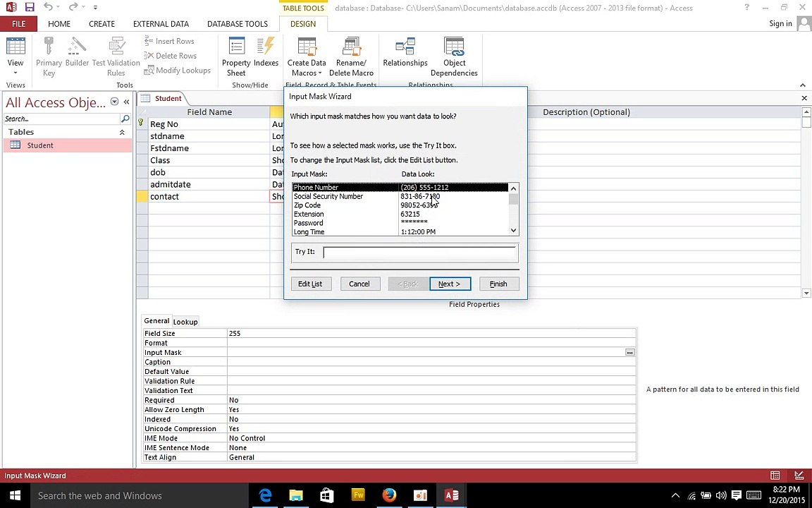The height and width of the screenshot is (508, 812).
Task: Open File Explorer from the taskbar
Action: tap(296, 495)
